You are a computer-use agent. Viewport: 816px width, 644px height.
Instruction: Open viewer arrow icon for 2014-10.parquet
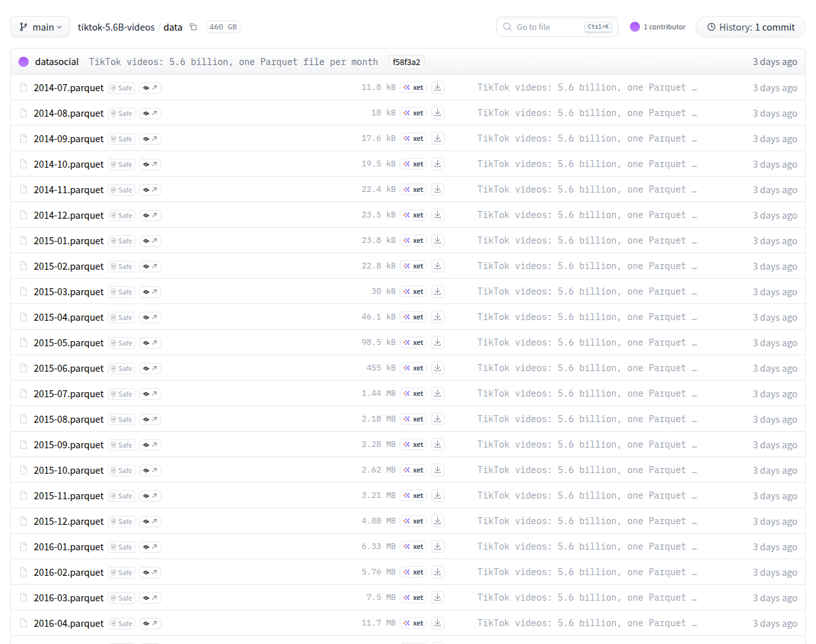click(x=150, y=165)
